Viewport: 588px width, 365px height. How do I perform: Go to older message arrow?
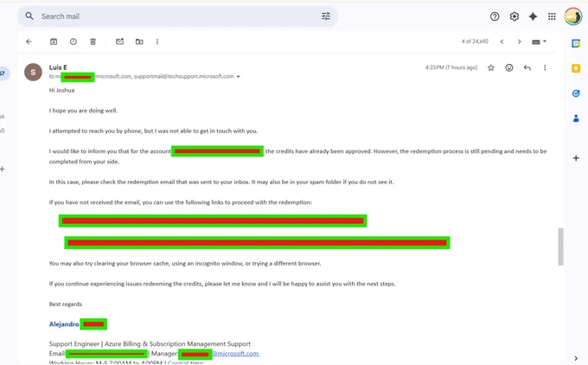(520, 42)
